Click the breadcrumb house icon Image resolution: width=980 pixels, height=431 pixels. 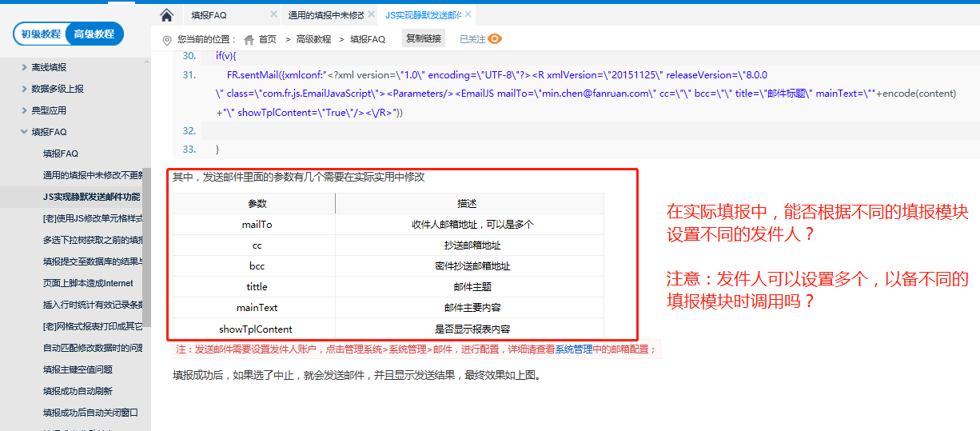click(x=249, y=39)
